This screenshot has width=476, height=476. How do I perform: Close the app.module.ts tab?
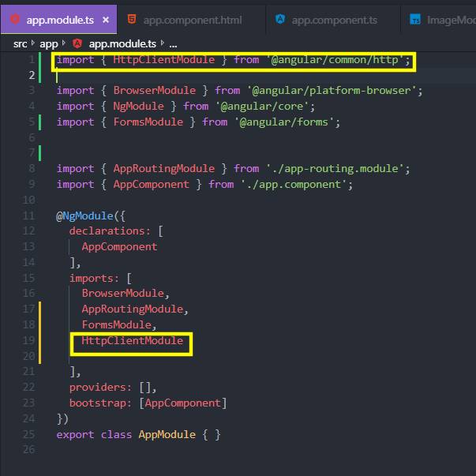[106, 20]
